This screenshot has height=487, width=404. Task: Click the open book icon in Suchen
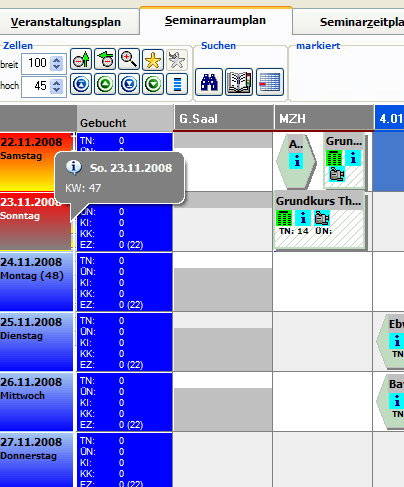coord(239,82)
